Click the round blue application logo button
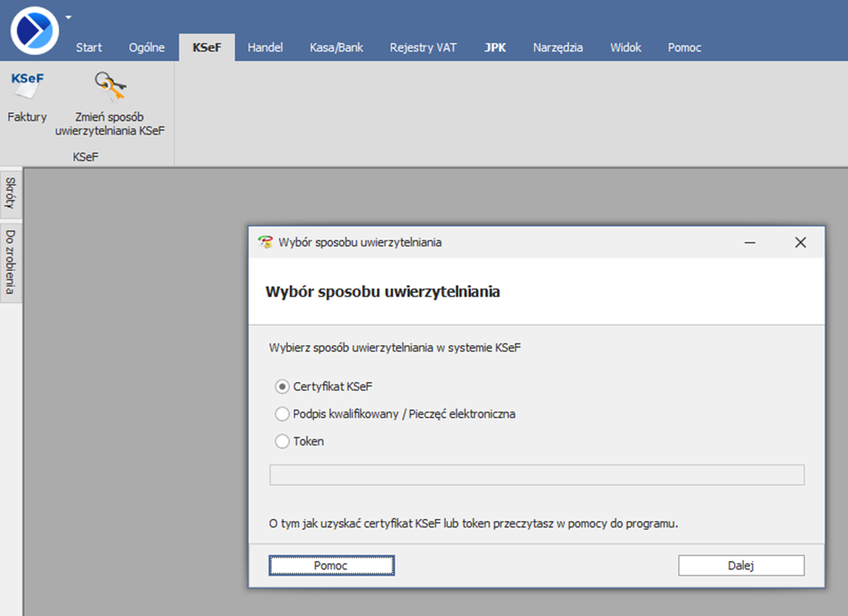 click(x=35, y=30)
